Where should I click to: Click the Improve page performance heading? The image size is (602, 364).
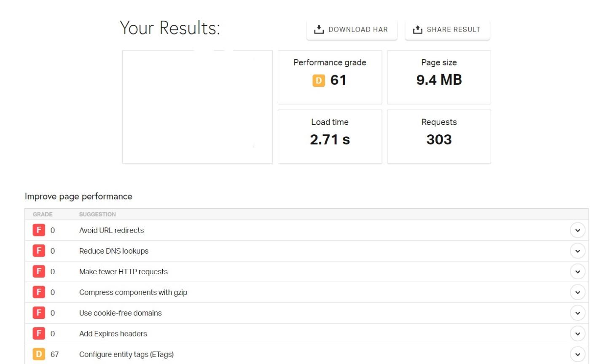click(x=78, y=196)
